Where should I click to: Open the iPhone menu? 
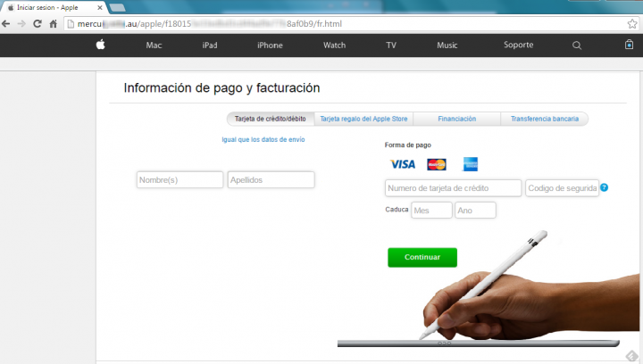[270, 45]
